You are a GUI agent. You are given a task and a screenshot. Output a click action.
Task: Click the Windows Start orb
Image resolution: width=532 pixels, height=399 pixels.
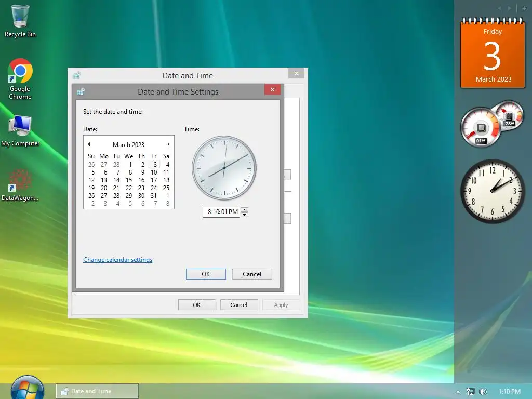pos(27,389)
